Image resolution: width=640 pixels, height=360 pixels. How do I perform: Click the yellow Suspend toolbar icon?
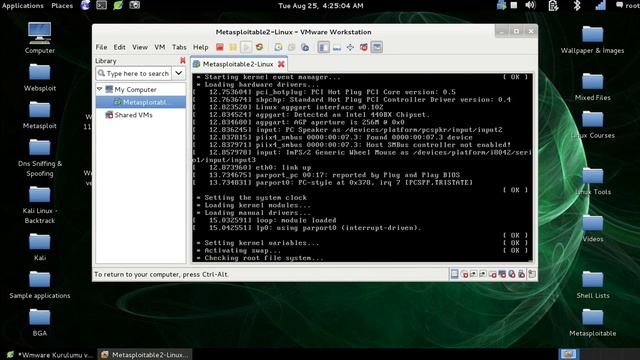[233, 47]
